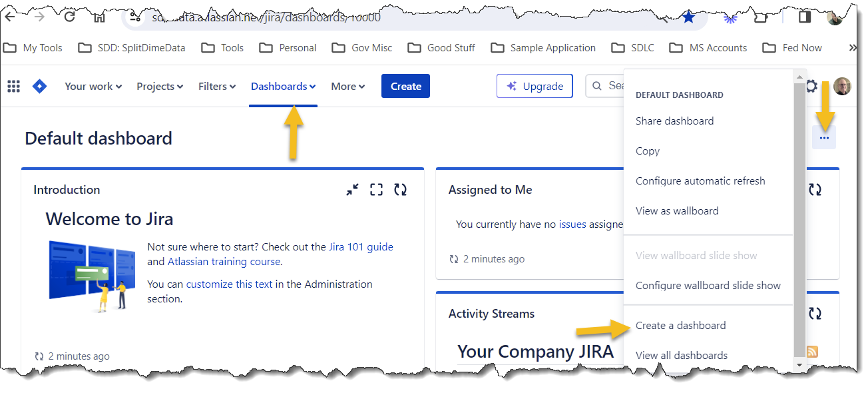The width and height of the screenshot is (868, 393).
Task: Maximize the Introduction gadget to fullscreen
Action: [x=376, y=190]
